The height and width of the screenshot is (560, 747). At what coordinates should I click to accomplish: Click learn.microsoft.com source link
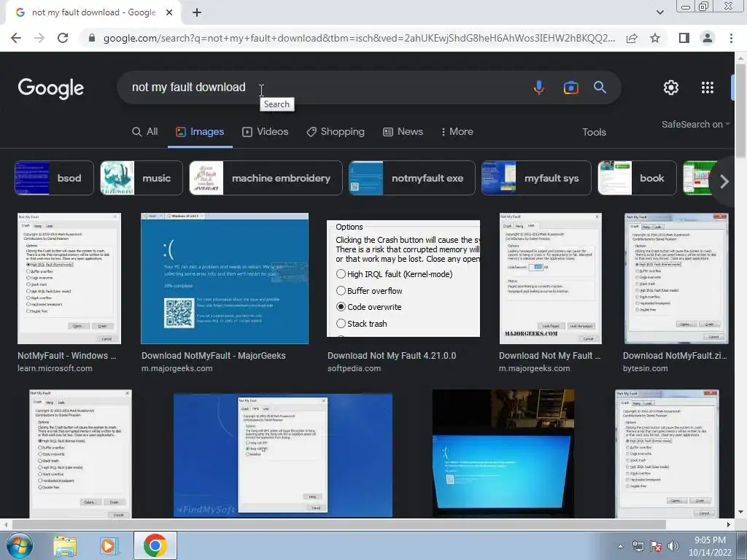coord(55,368)
